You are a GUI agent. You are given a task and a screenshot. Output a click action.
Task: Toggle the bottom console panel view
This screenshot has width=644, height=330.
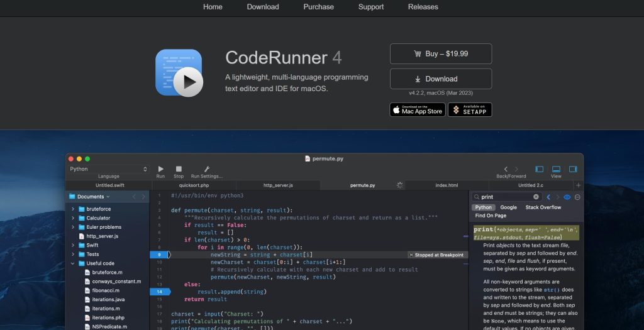(x=556, y=169)
